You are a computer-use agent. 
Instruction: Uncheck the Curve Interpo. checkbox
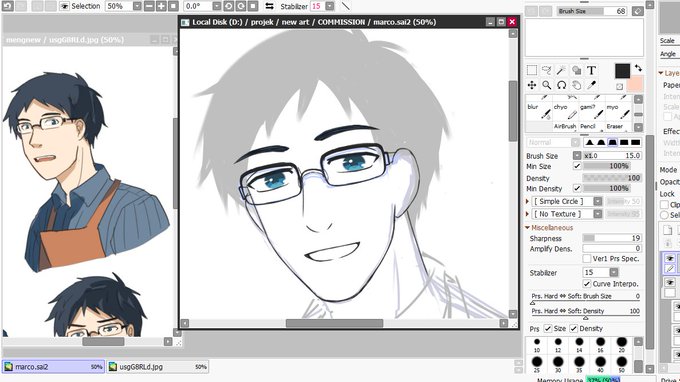(x=587, y=284)
